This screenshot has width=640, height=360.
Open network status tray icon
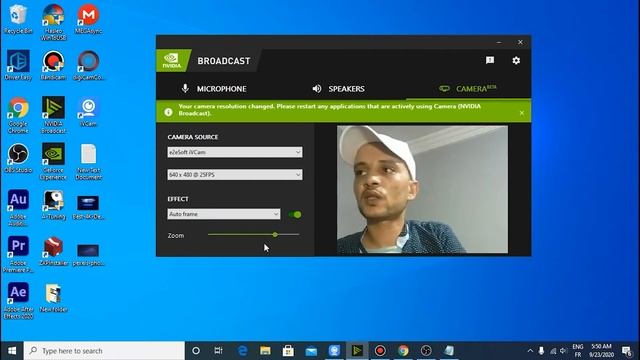553,351
